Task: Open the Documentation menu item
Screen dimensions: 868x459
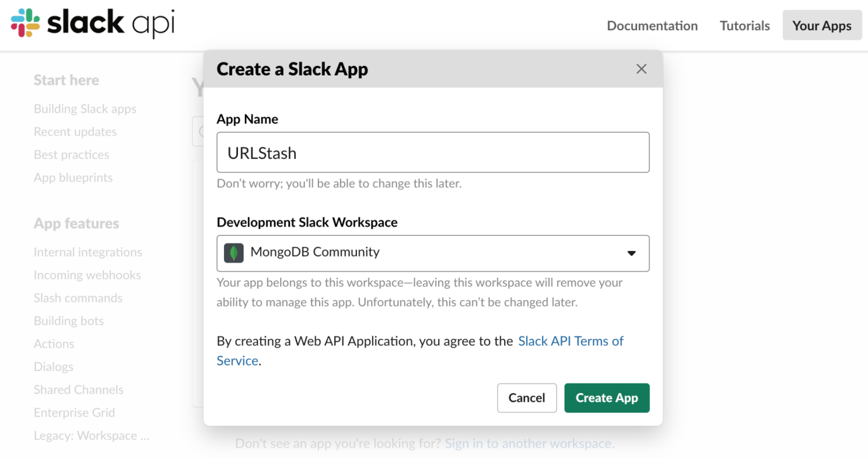Action: (x=652, y=25)
